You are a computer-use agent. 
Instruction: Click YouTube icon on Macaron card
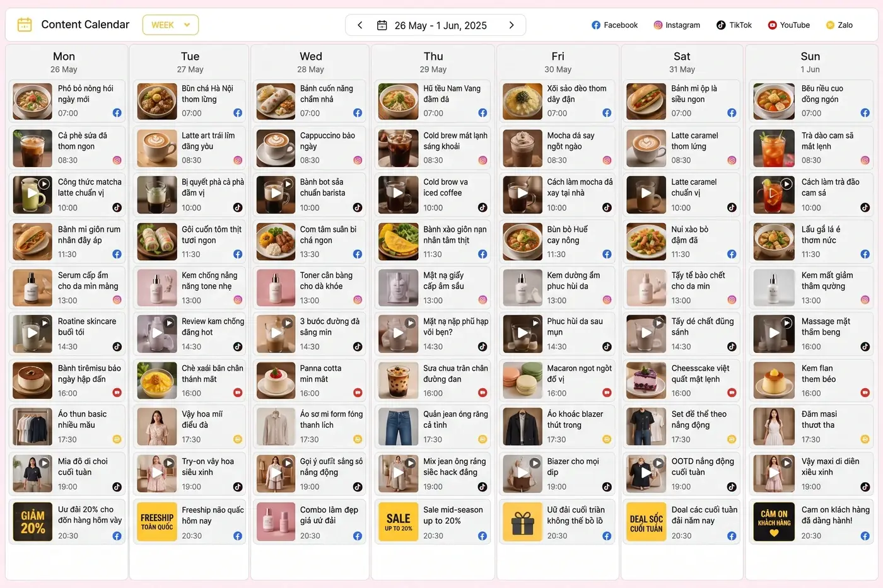point(607,393)
